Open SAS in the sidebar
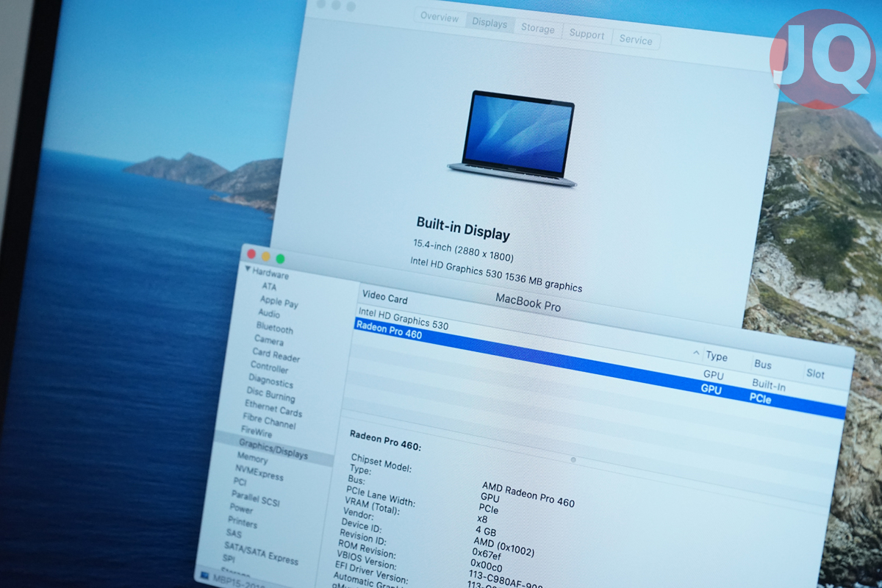The height and width of the screenshot is (588, 882). tap(234, 534)
